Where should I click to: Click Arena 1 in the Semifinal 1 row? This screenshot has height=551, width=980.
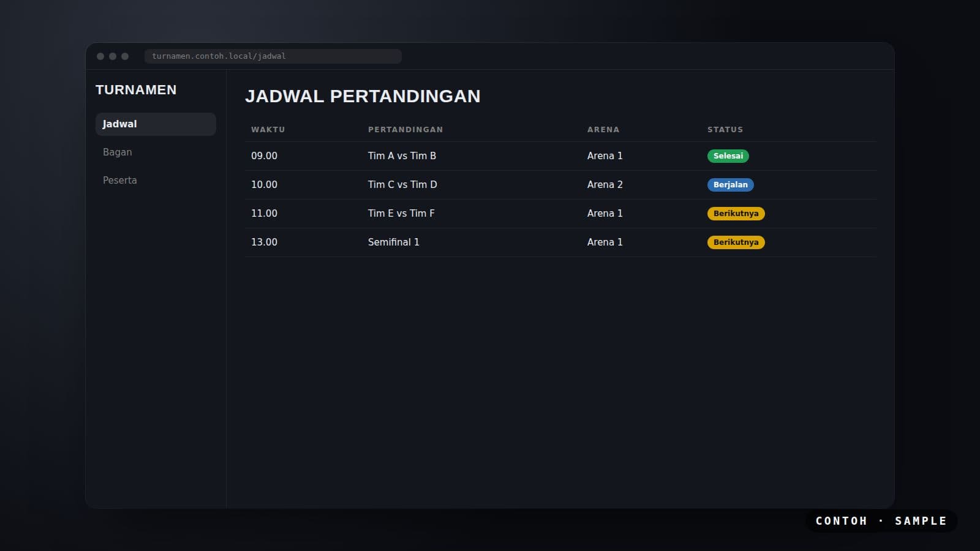[x=605, y=242]
